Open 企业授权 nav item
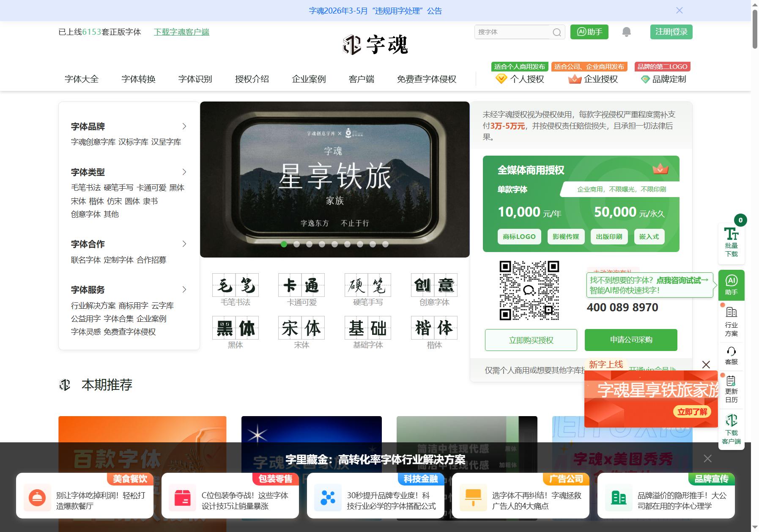 click(593, 79)
